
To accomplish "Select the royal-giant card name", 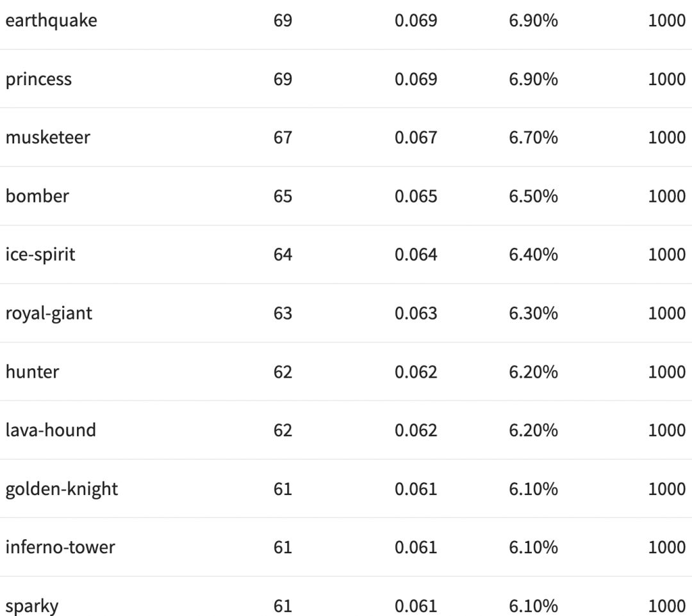I will pyautogui.click(x=49, y=313).
